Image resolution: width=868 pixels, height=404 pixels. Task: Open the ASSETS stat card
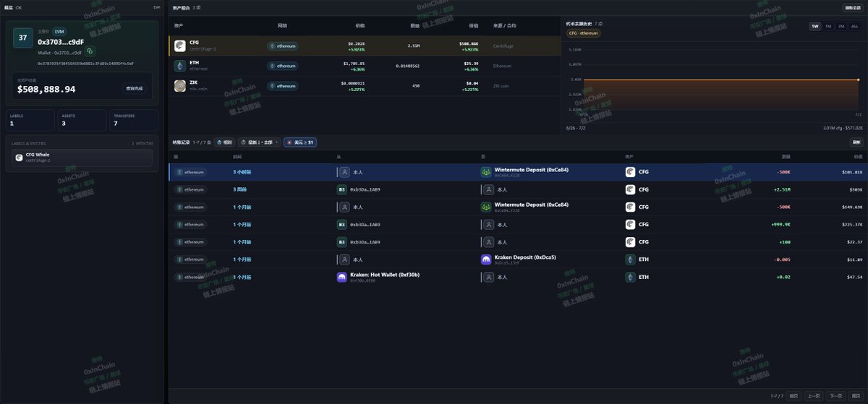82,121
